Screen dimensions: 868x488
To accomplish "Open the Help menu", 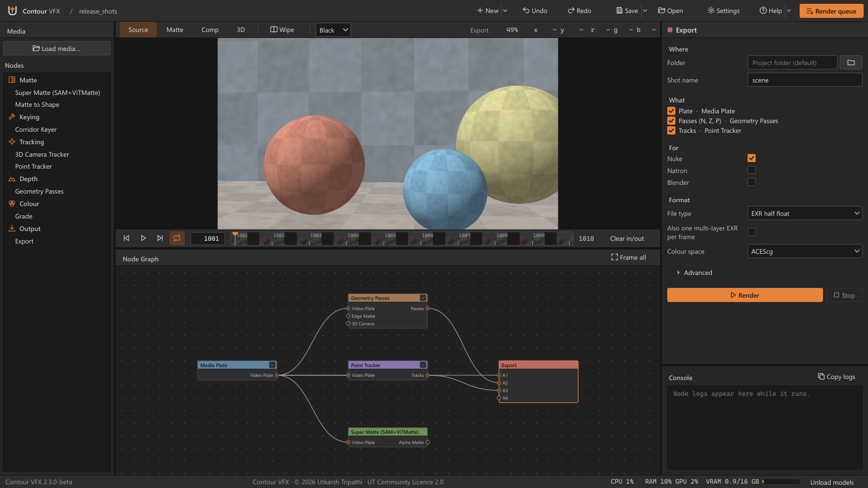I will tap(771, 11).
